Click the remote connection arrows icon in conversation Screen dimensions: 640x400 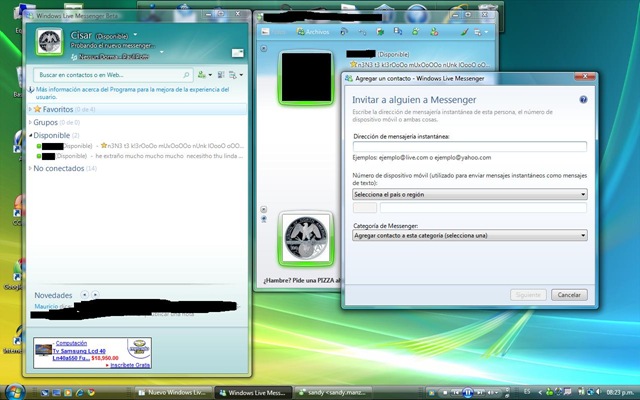[x=362, y=31]
